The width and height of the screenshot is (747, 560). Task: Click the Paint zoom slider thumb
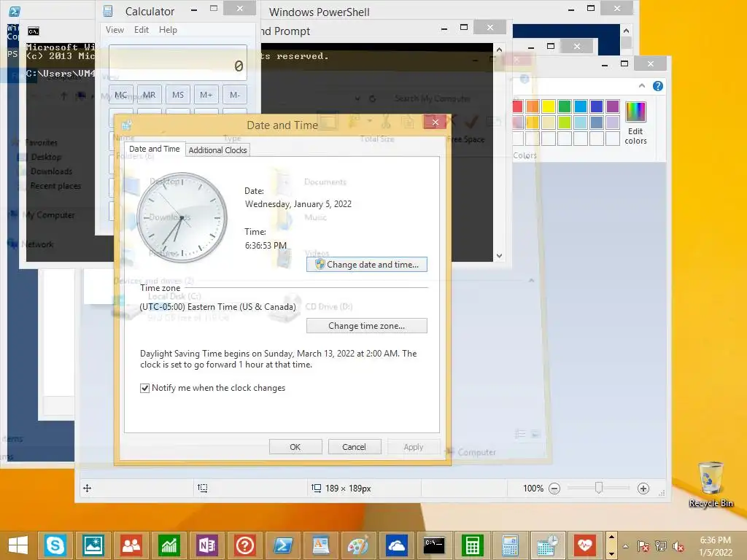click(x=599, y=488)
